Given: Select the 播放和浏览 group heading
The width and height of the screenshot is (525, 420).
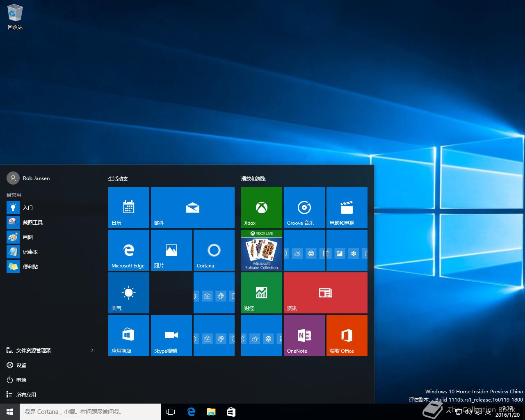Looking at the screenshot, I should (253, 179).
